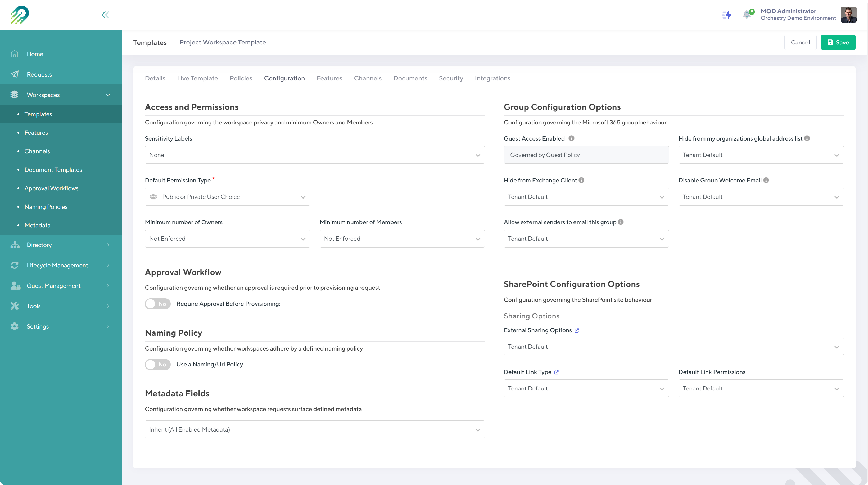Switch to the Security tab

click(451, 78)
